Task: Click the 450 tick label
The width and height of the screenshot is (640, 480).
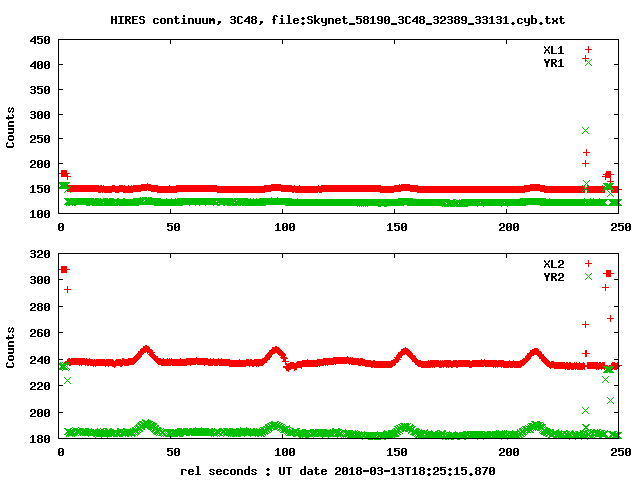Action: (40, 40)
